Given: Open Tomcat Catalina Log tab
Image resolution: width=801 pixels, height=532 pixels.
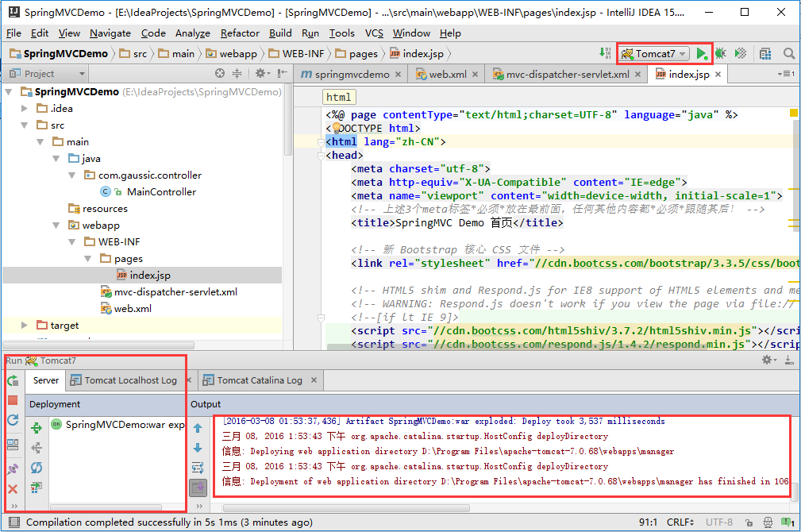Looking at the screenshot, I should pos(260,380).
